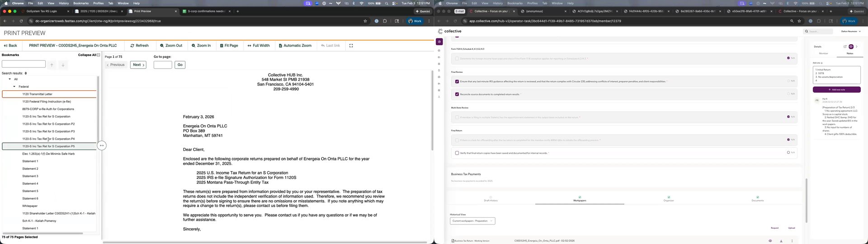Click Zoom In in the preview toolbar
This screenshot has width=868, height=244.
click(x=201, y=46)
